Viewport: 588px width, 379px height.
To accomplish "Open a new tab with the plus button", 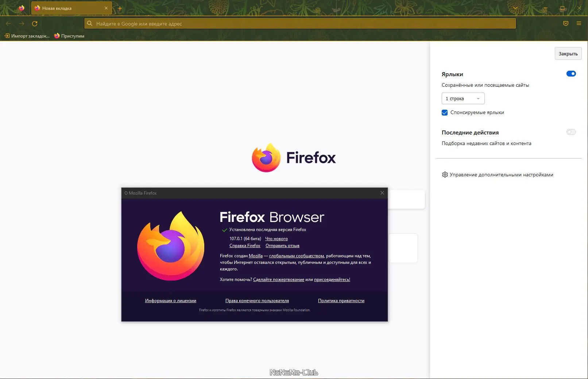I will pyautogui.click(x=120, y=8).
